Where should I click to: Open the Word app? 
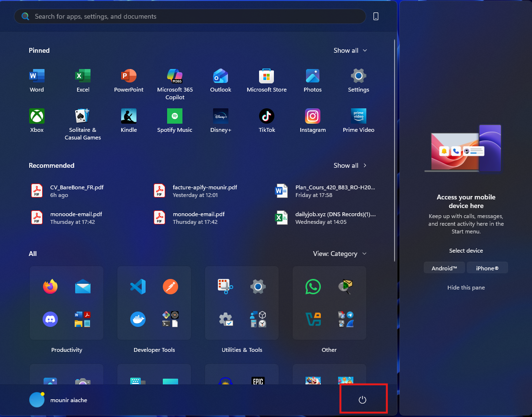(37, 81)
